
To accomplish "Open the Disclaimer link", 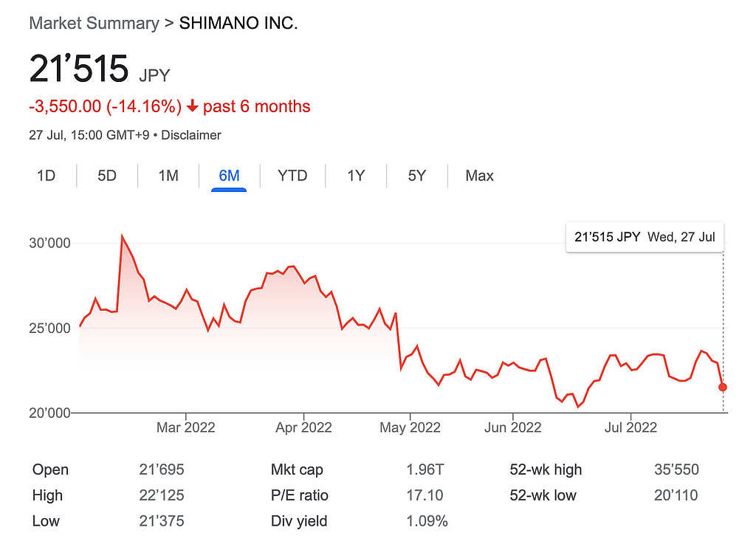I will pyautogui.click(x=191, y=135).
